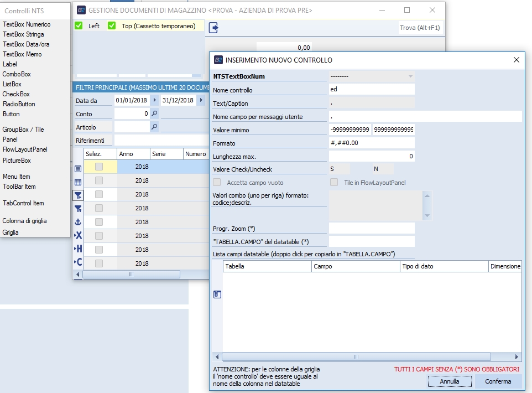The image size is (532, 393).
Task: Click the B2 logo in GESTIONE DOCUMENTI title
Action: coord(81,10)
